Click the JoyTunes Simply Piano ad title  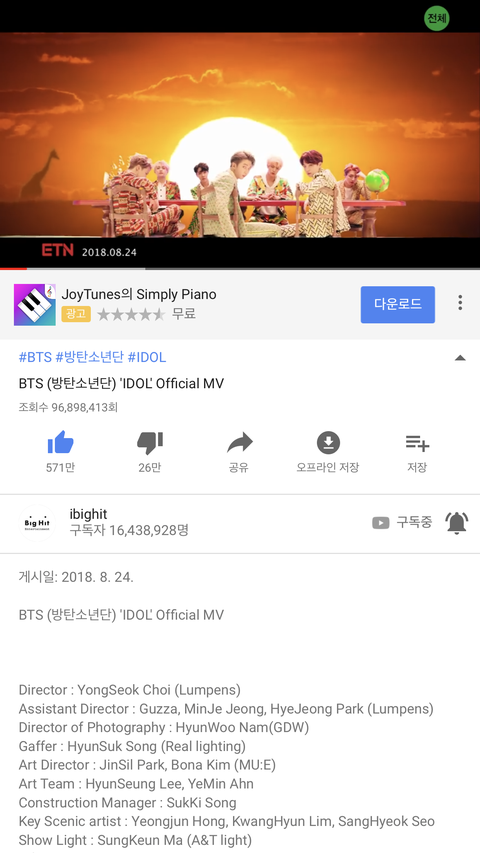[139, 294]
